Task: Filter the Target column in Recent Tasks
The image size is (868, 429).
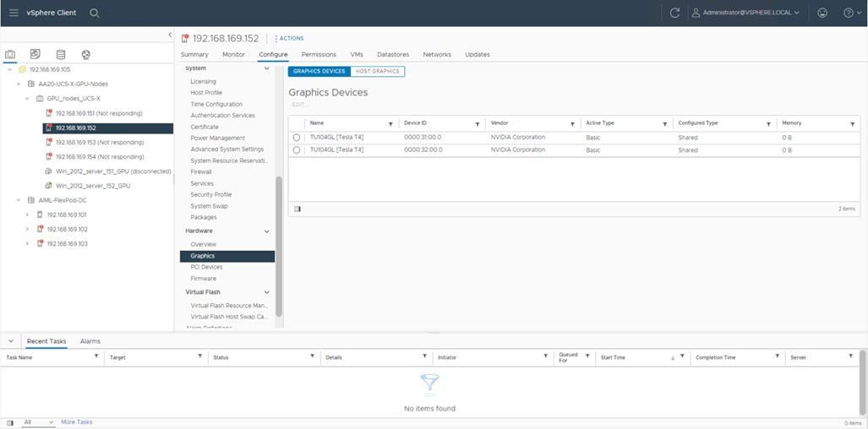Action: [x=199, y=356]
